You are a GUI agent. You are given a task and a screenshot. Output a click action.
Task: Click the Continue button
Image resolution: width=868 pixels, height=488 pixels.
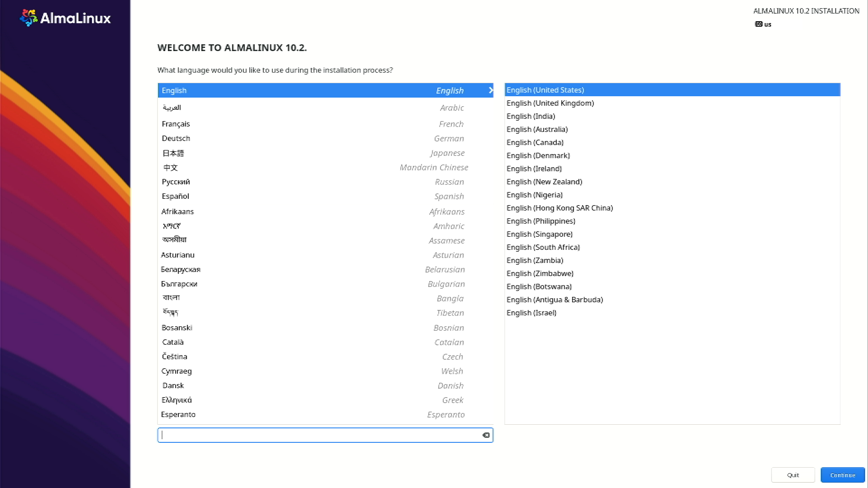(843, 475)
